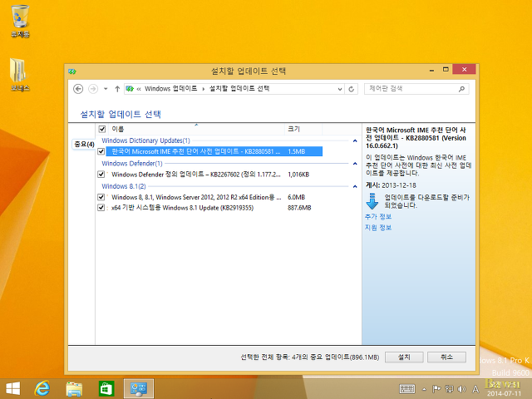
Task: Click Windows 업데이트 breadcrumb in address bar
Action: pos(170,89)
